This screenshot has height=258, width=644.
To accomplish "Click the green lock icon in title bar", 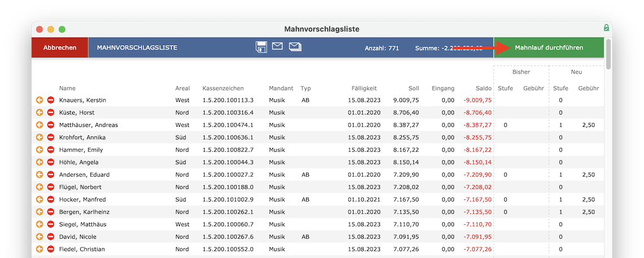I will tap(606, 28).
